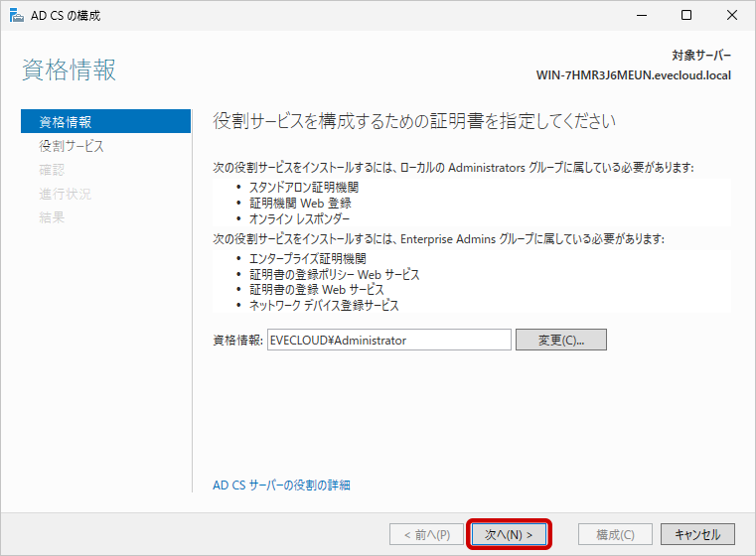
Task: Click the < 前へ(P) button
Action: click(x=426, y=534)
